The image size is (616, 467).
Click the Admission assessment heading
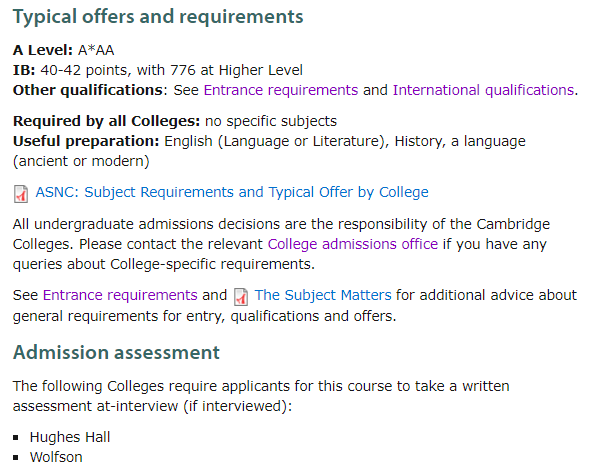[116, 352]
